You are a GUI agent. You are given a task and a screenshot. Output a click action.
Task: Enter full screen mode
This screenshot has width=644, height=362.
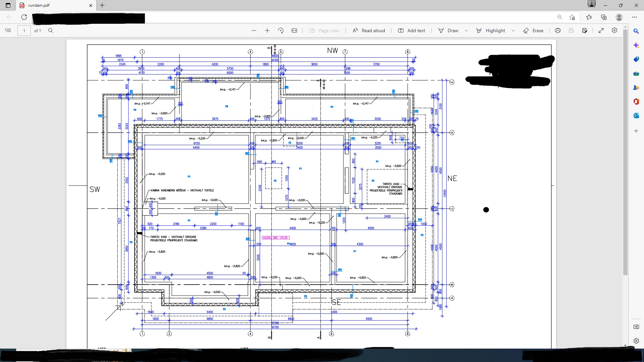pyautogui.click(x=601, y=31)
